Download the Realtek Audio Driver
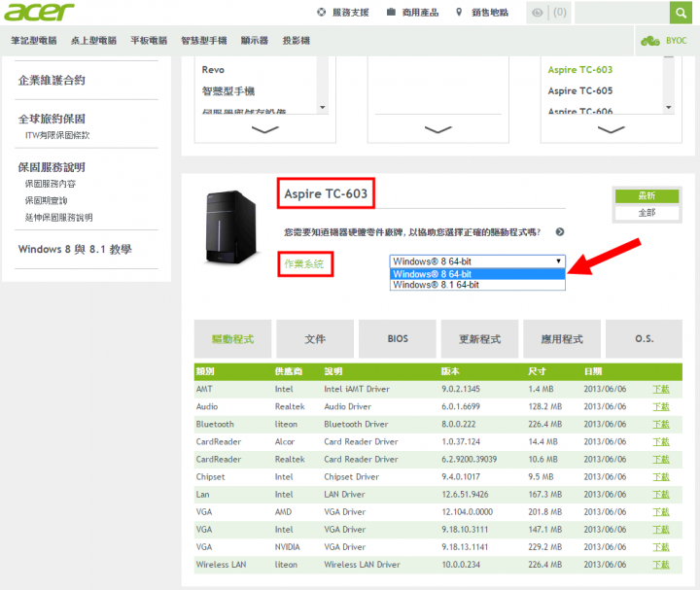Image resolution: width=700 pixels, height=590 pixels. [x=661, y=406]
